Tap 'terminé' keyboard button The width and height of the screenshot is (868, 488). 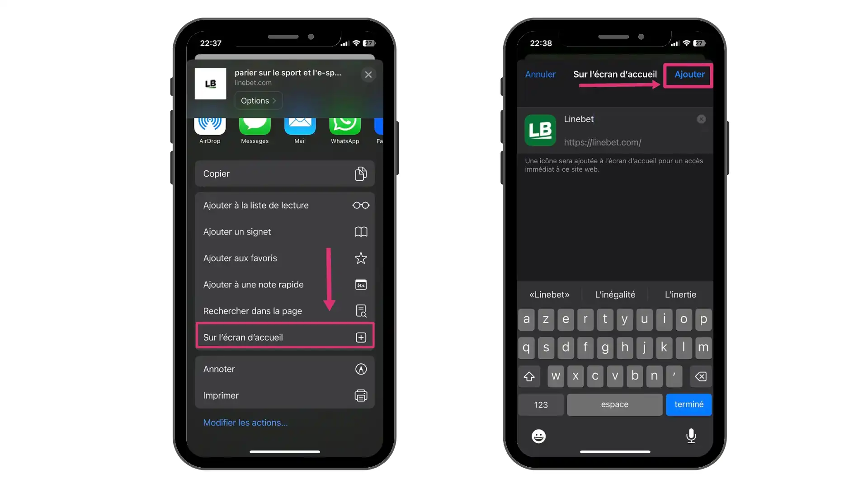[x=689, y=404]
